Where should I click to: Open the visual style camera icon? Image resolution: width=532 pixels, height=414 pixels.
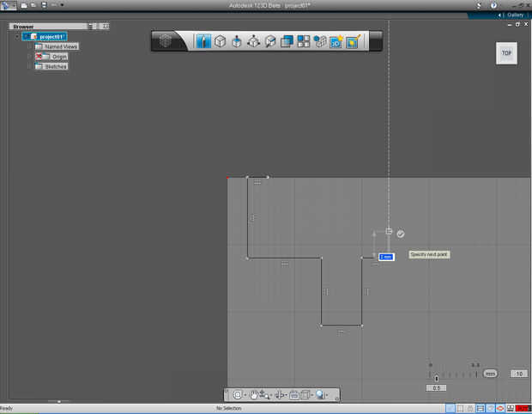tap(293, 394)
